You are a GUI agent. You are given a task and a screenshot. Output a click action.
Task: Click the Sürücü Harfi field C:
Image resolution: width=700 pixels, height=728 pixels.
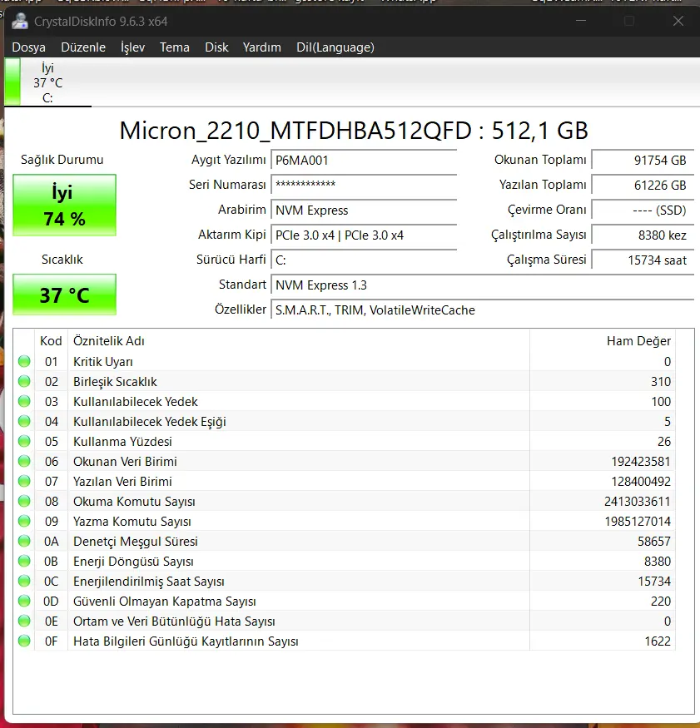(x=364, y=260)
